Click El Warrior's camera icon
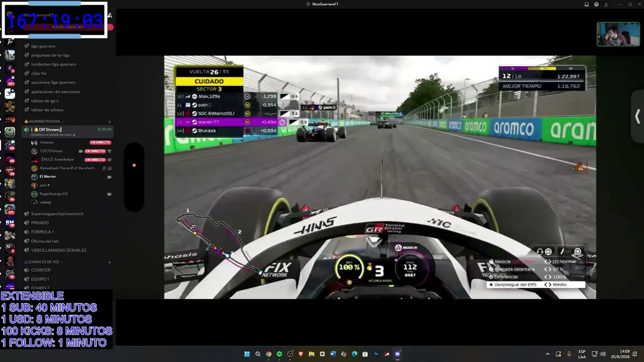 click(109, 177)
